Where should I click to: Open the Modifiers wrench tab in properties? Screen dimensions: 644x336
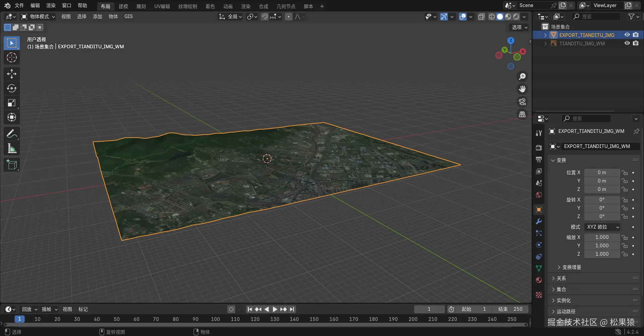(x=539, y=222)
